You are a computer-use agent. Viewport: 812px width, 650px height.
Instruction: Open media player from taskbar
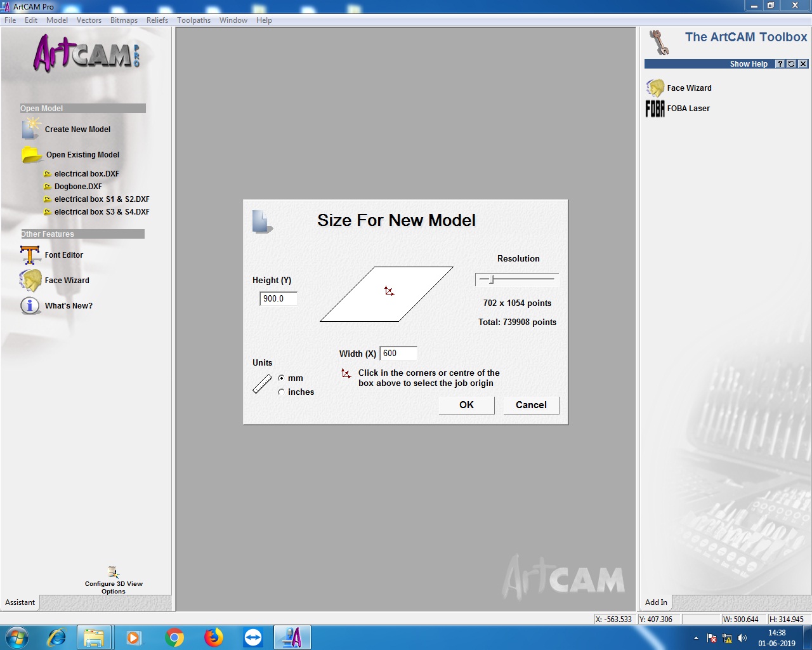coord(134,637)
